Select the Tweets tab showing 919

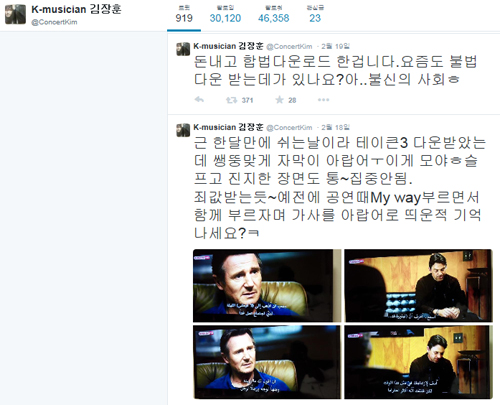(184, 15)
